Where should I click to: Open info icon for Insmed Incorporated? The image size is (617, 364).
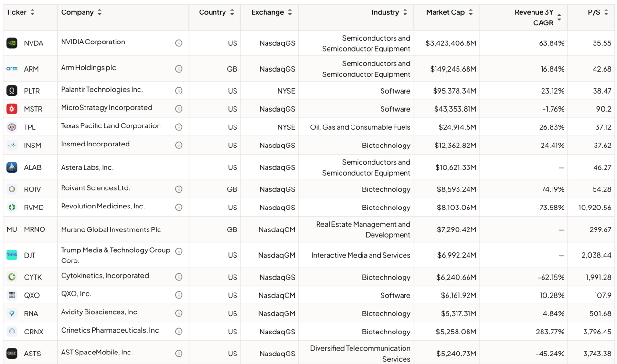click(x=179, y=145)
